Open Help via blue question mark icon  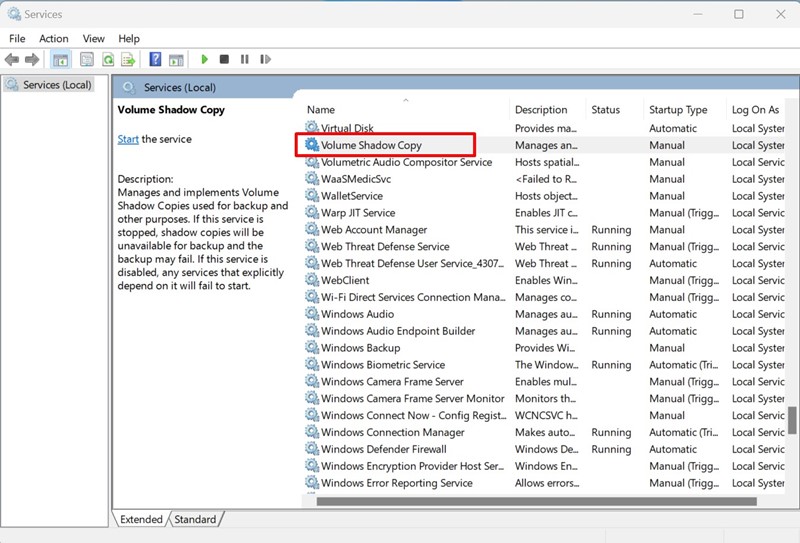pos(155,60)
